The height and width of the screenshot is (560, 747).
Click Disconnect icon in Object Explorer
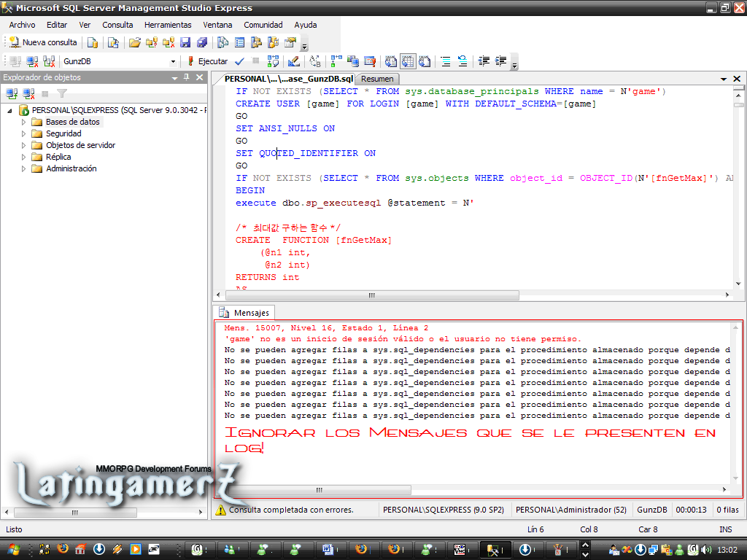[29, 93]
